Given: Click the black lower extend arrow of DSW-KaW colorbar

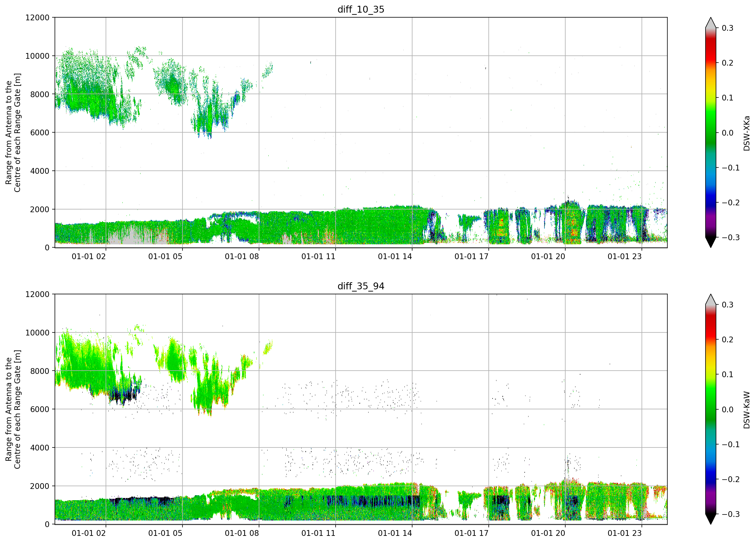Looking at the screenshot, I should tap(711, 519).
